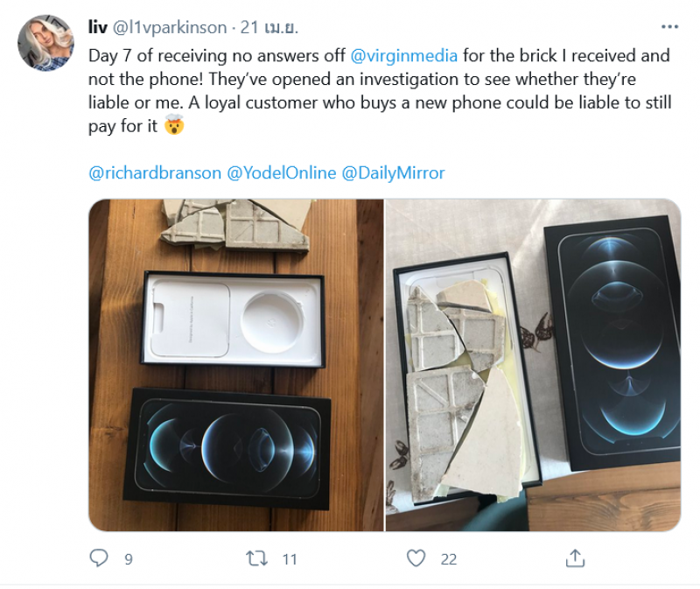The height and width of the screenshot is (589, 700).
Task: Click the like count 22
Action: click(x=449, y=558)
